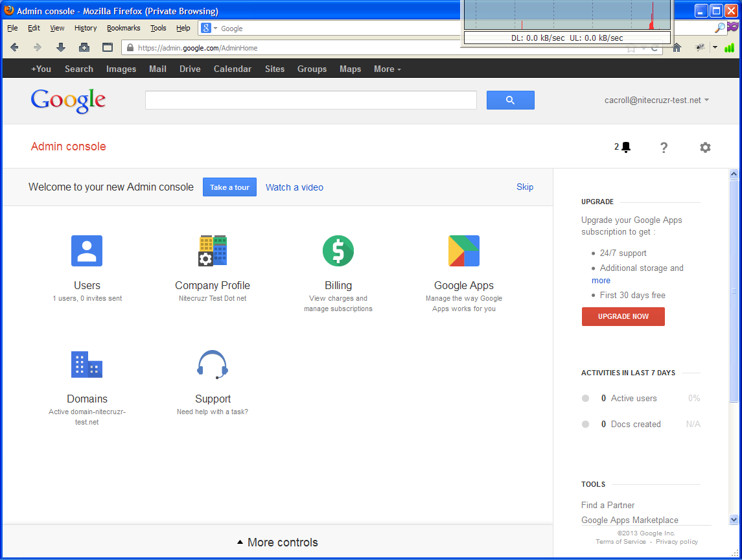
Task: Open the cacroll@nitecruzr-test.net account dropdown
Action: tap(656, 100)
